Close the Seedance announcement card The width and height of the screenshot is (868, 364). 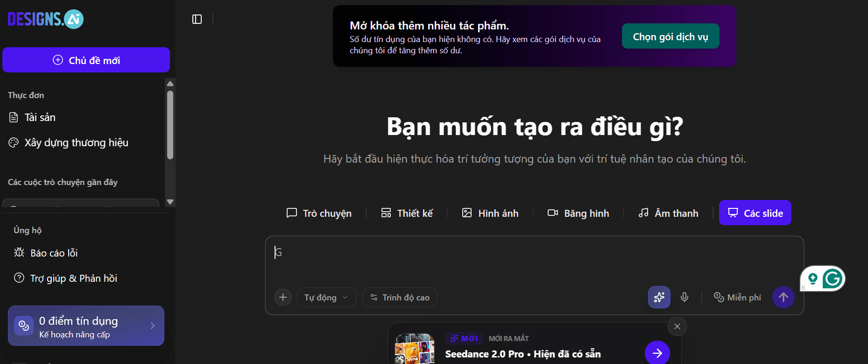point(677,326)
